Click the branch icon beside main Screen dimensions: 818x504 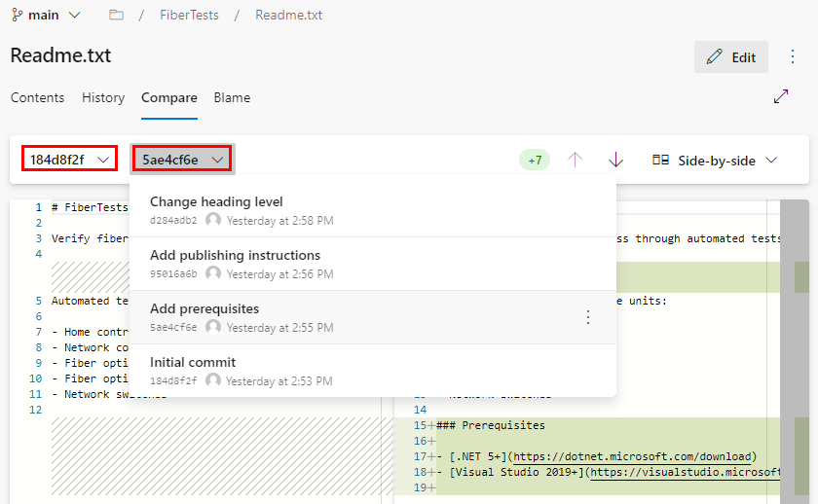point(17,16)
